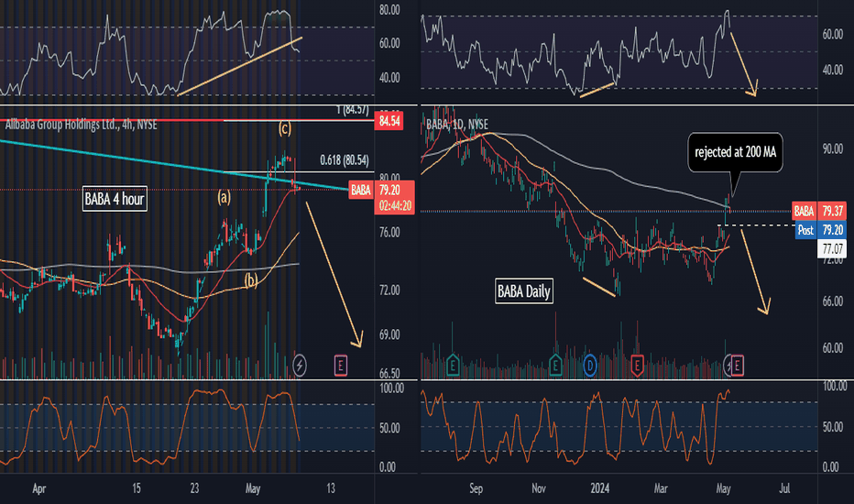Click the 'Alibaba Group Holdings Ltd., 4h, NYSE' title
This screenshot has height=504, width=854.
click(x=82, y=125)
